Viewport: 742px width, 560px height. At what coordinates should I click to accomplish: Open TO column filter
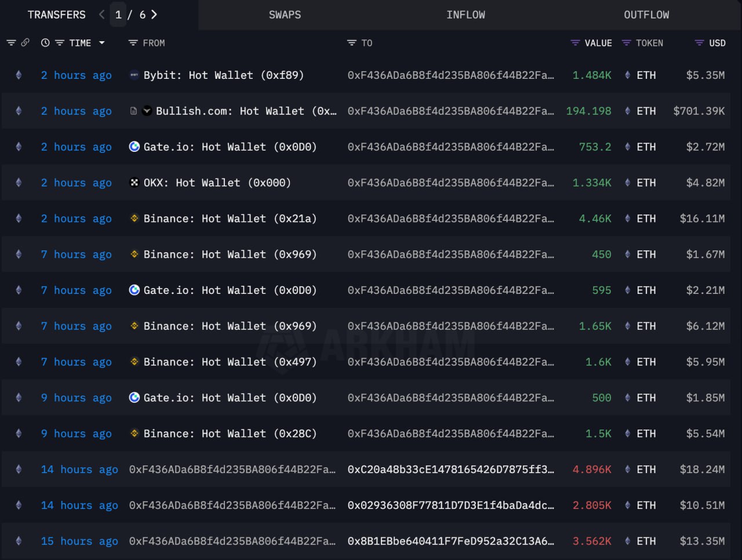(x=351, y=43)
